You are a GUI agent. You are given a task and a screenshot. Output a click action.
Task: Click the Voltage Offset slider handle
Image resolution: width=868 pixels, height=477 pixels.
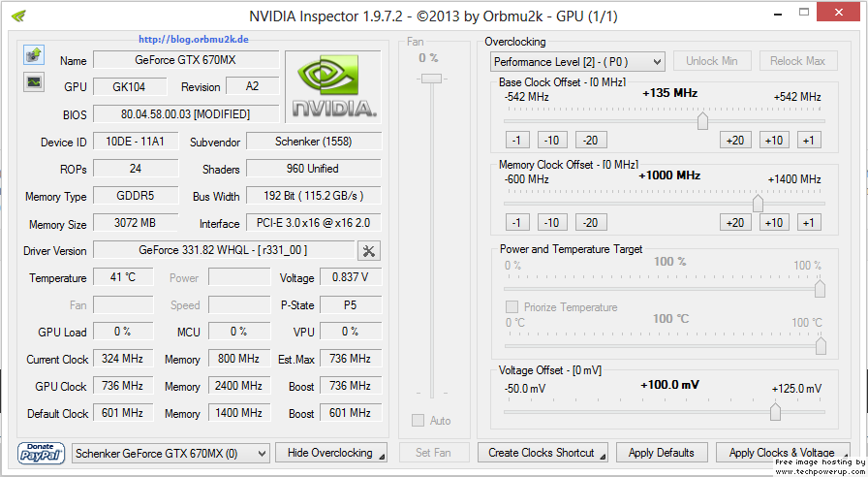point(776,411)
